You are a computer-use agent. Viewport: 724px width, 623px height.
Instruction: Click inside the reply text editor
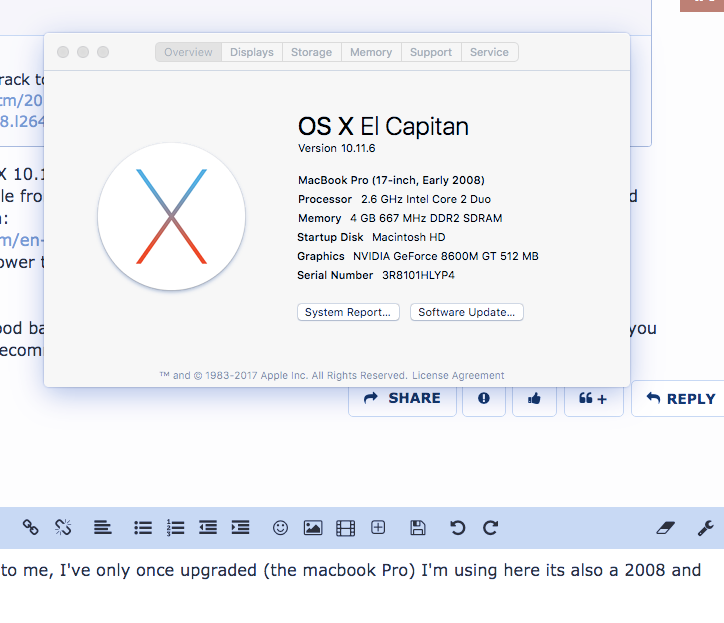362,586
